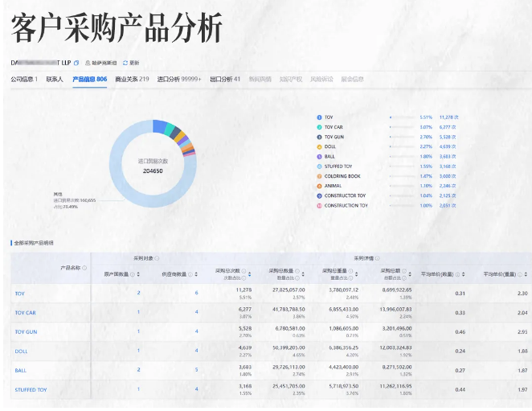Click the 更新 refresh icon

tap(125, 62)
